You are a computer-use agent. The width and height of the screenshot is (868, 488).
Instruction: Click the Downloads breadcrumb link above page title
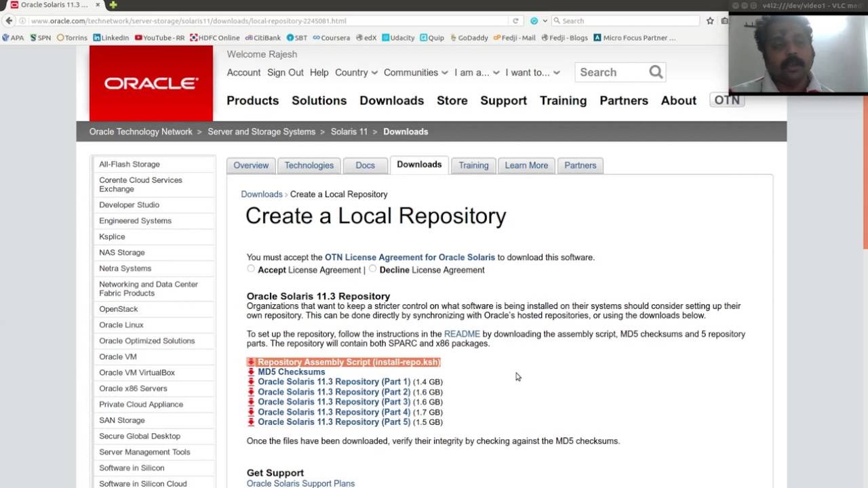point(262,195)
